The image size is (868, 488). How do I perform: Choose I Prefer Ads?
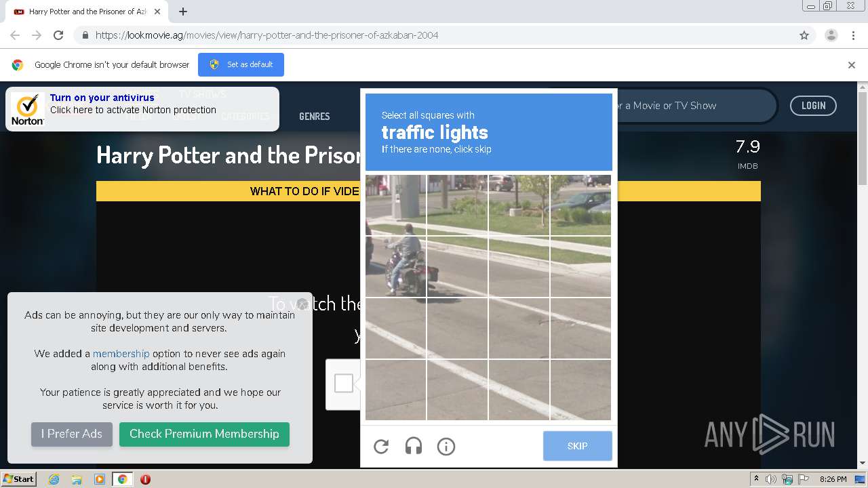click(72, 434)
